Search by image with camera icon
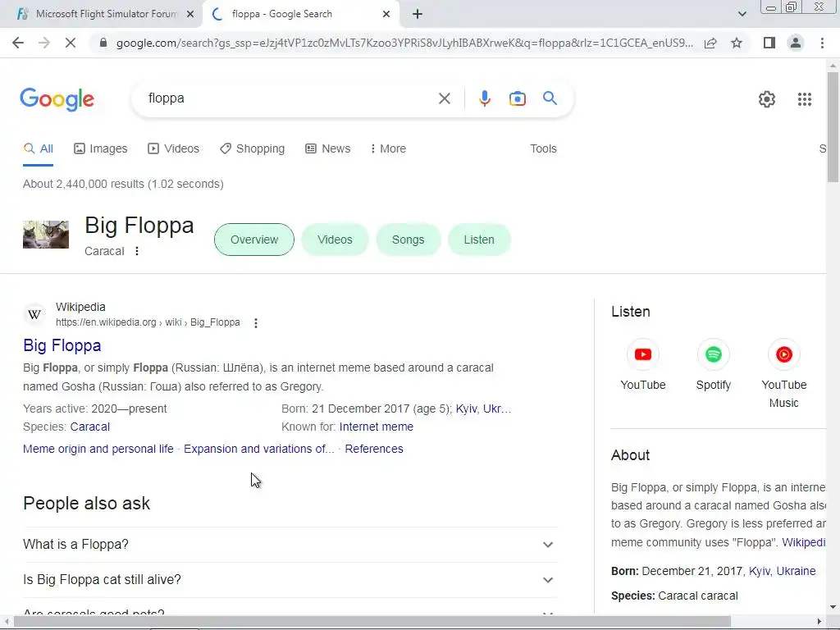Viewport: 840px width, 630px height. [517, 98]
